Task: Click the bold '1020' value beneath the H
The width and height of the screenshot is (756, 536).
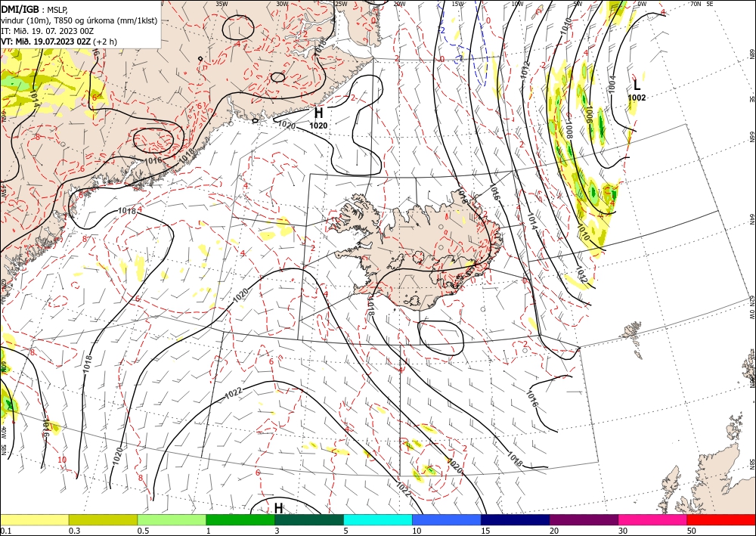Action: [x=318, y=125]
